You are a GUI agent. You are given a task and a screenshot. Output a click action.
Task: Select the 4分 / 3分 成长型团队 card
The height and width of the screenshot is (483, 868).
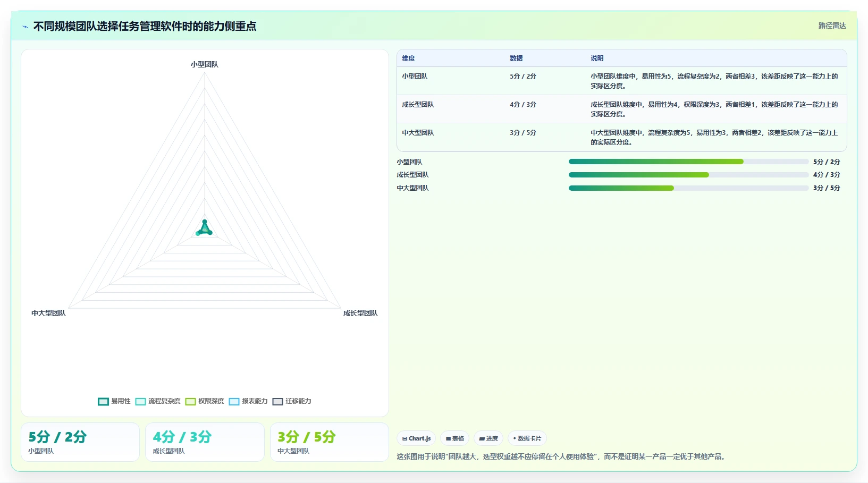pyautogui.click(x=205, y=442)
